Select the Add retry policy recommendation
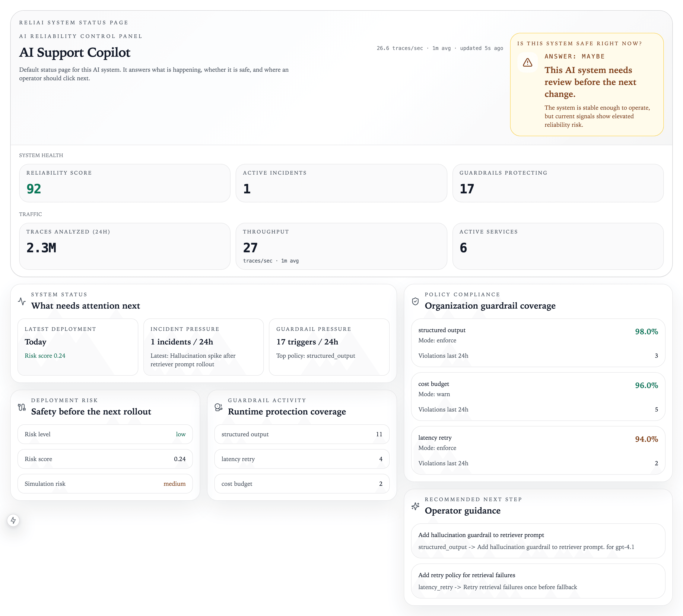683x616 pixels. [538, 581]
